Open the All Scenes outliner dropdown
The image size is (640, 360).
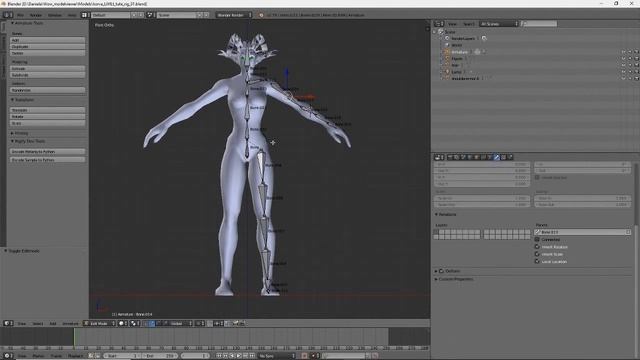[x=499, y=24]
